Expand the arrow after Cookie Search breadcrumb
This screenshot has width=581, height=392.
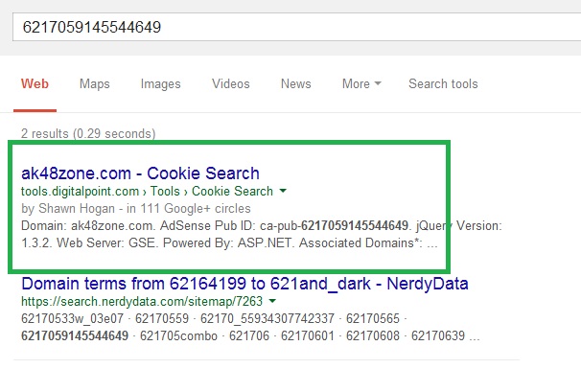[283, 191]
